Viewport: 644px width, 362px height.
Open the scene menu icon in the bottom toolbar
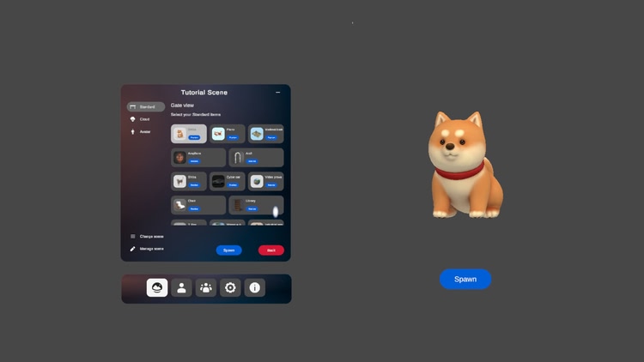[157, 288]
